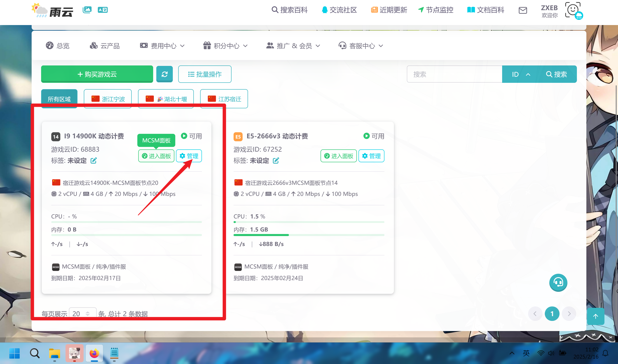Open Windows Start menu
Screen dimensions: 618x364
pyautogui.click(x=14, y=353)
